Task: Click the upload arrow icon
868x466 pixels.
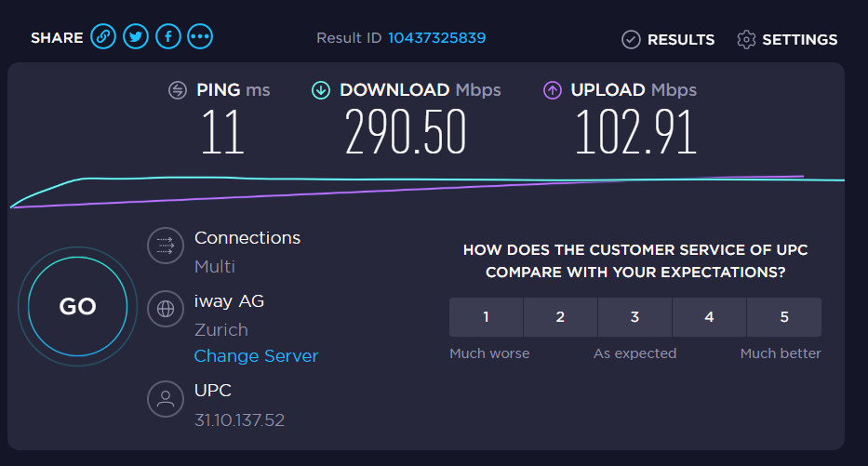Action: (x=553, y=90)
